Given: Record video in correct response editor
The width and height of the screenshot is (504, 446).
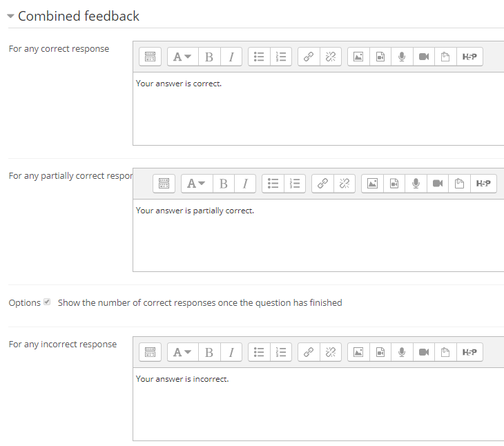Looking at the screenshot, I should (x=424, y=57).
